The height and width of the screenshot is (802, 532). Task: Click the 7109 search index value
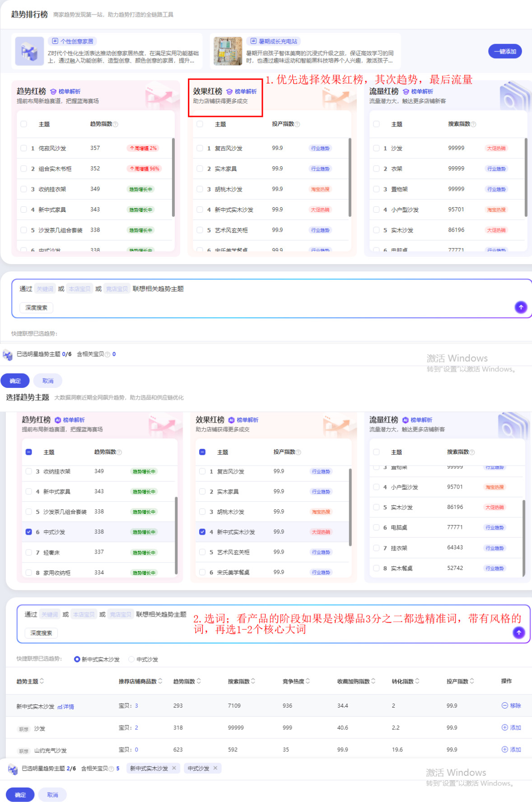(234, 705)
